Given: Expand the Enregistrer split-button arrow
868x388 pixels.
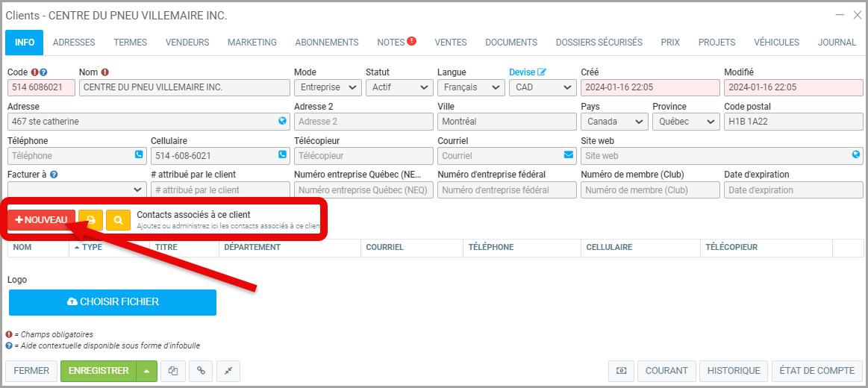Looking at the screenshot, I should [x=147, y=371].
